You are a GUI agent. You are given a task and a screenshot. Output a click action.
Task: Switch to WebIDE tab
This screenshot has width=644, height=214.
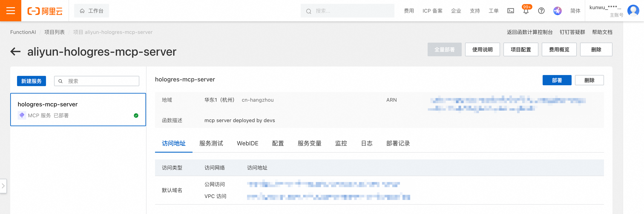(x=247, y=143)
